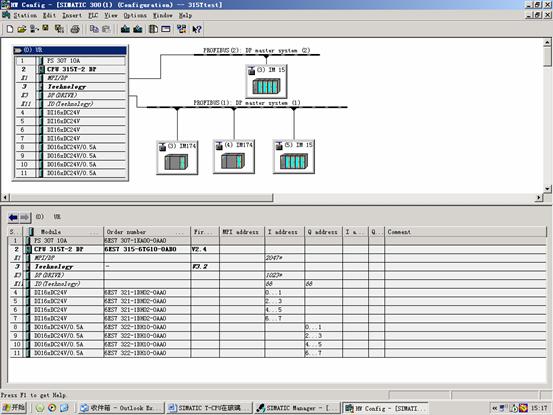Click firmware V3.2 cell in Technology row
The height and width of the screenshot is (415, 553).
[x=205, y=267]
